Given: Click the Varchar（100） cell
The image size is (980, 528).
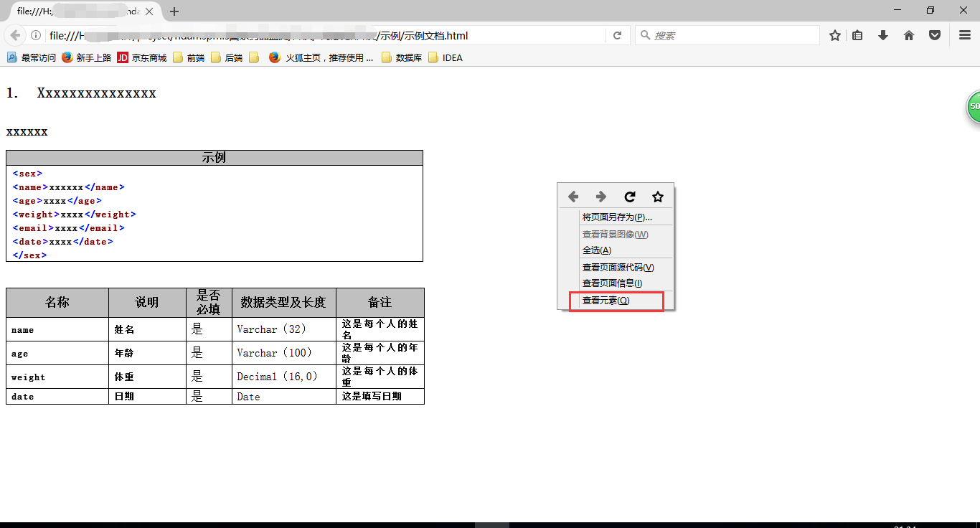Looking at the screenshot, I should [x=284, y=353].
